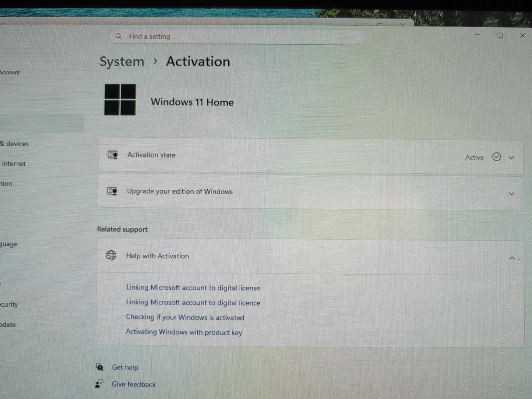Click the Activation breadcrumb title
Viewport: 532px width, 399px height.
[x=198, y=61]
